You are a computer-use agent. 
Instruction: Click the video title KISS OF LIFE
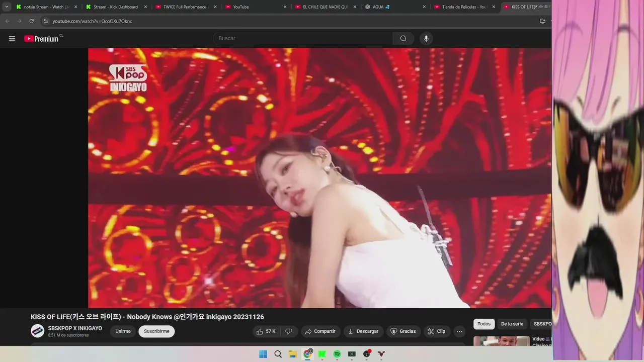coord(147,317)
